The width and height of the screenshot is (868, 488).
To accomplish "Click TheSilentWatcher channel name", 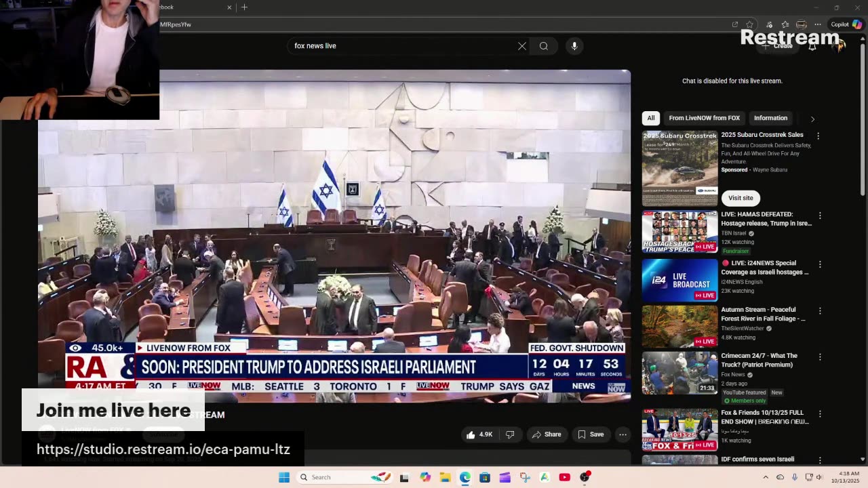I will (743, 328).
